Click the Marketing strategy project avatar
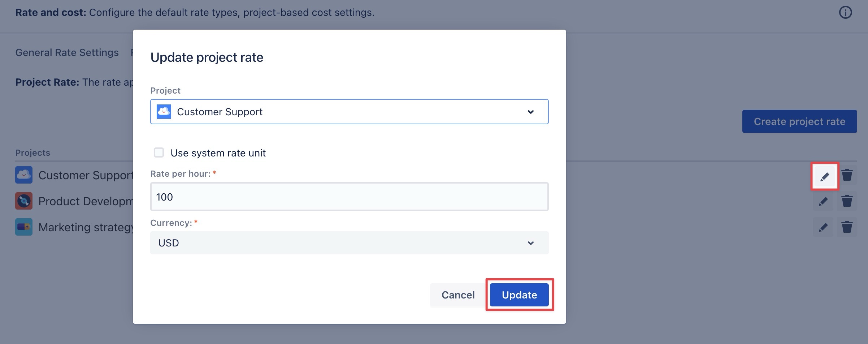 tap(24, 227)
